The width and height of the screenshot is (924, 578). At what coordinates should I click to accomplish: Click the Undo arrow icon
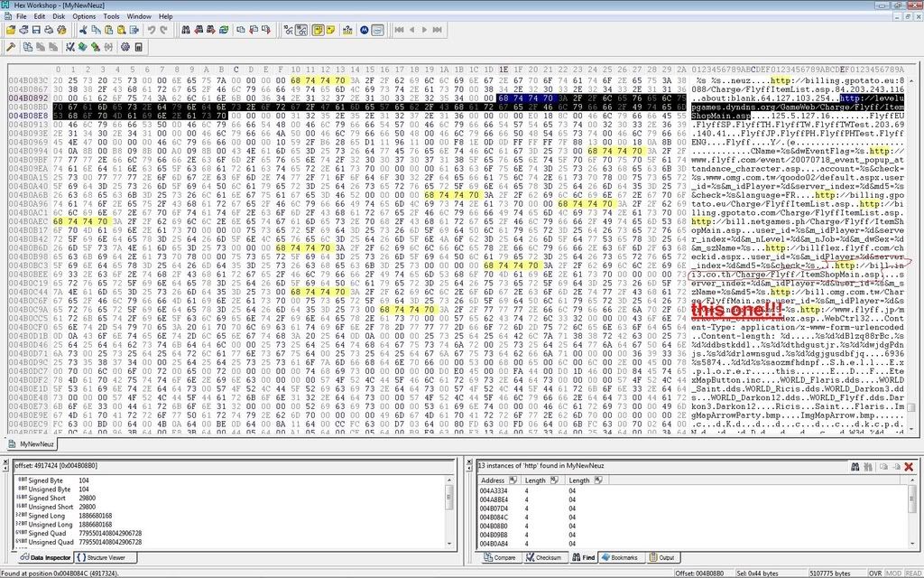pyautogui.click(x=151, y=30)
